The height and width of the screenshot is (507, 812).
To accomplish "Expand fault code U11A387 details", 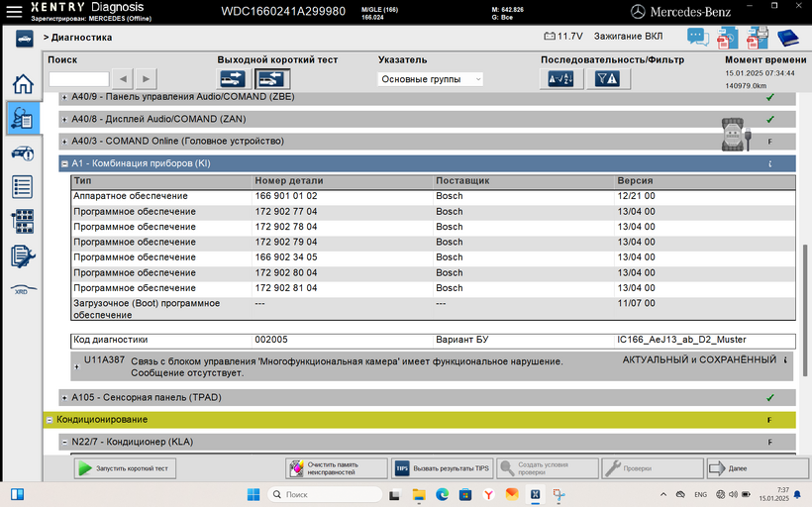I will pos(76,366).
